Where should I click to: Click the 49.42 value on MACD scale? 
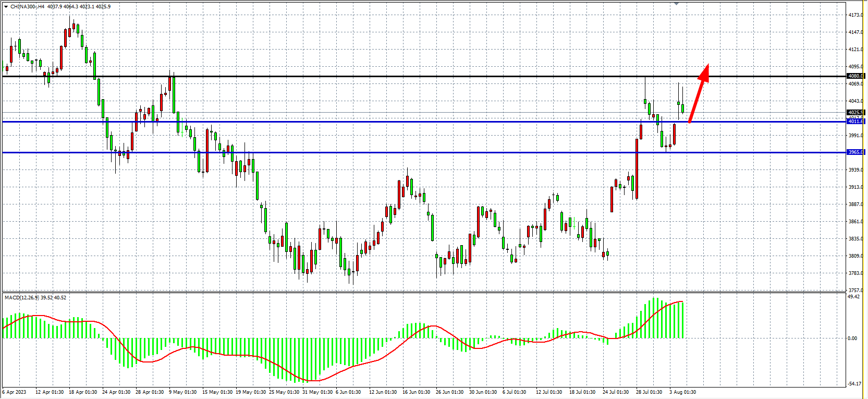point(854,297)
